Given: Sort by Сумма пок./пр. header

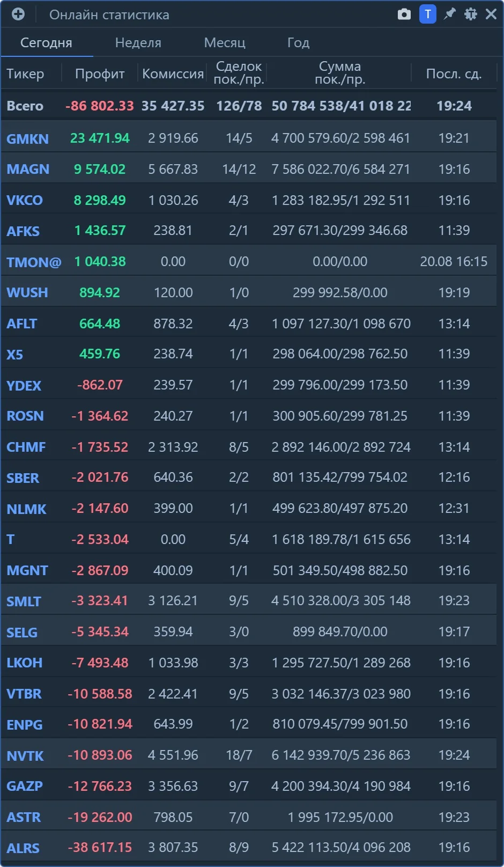Looking at the screenshot, I should [340, 73].
